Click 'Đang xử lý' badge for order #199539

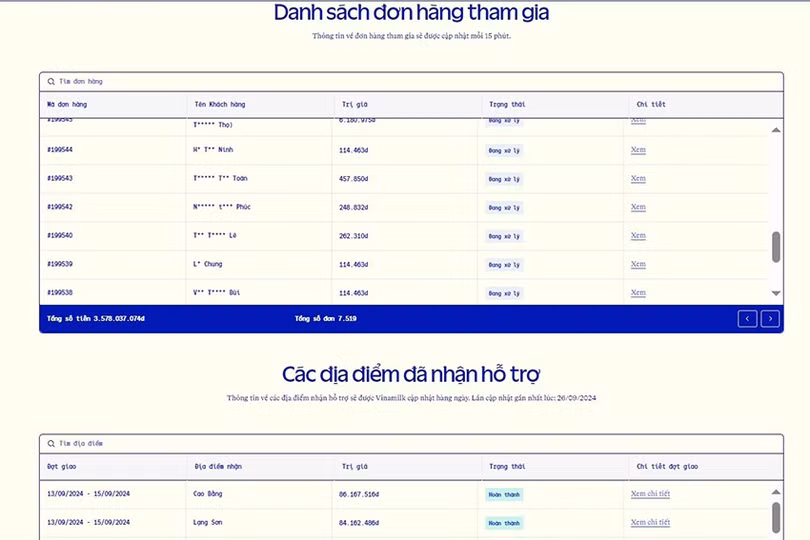point(504,265)
